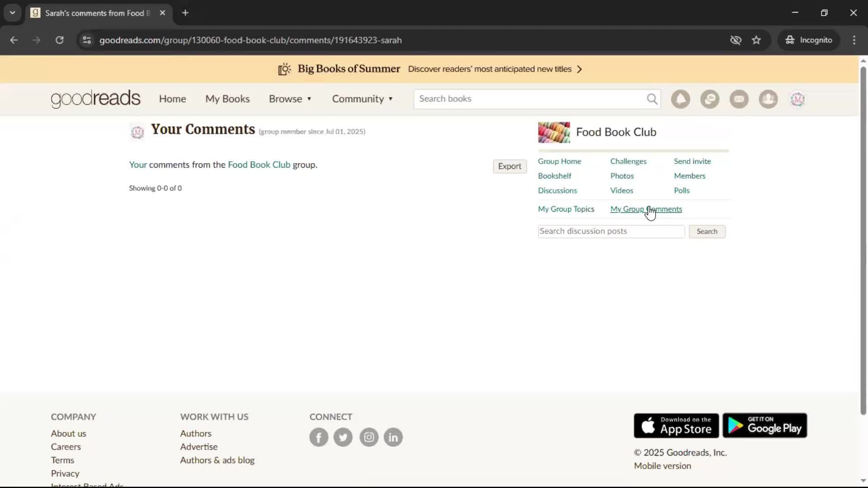Switch to Mobile version link

(x=662, y=466)
